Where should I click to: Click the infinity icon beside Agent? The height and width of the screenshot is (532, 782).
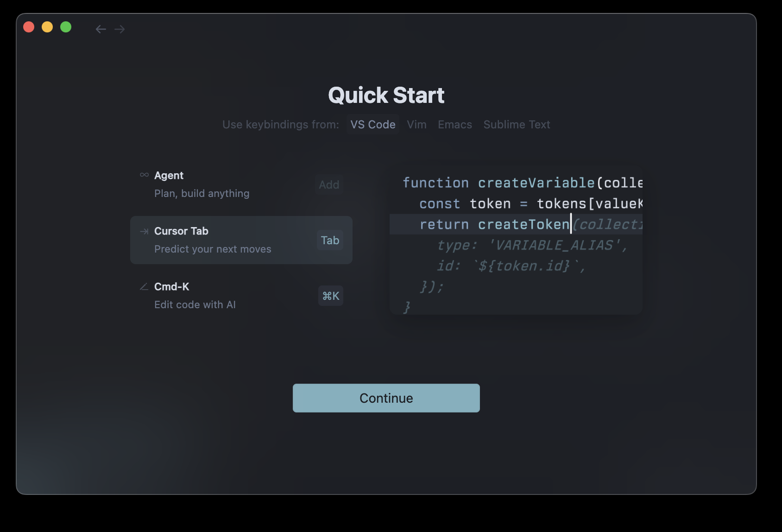pyautogui.click(x=144, y=175)
